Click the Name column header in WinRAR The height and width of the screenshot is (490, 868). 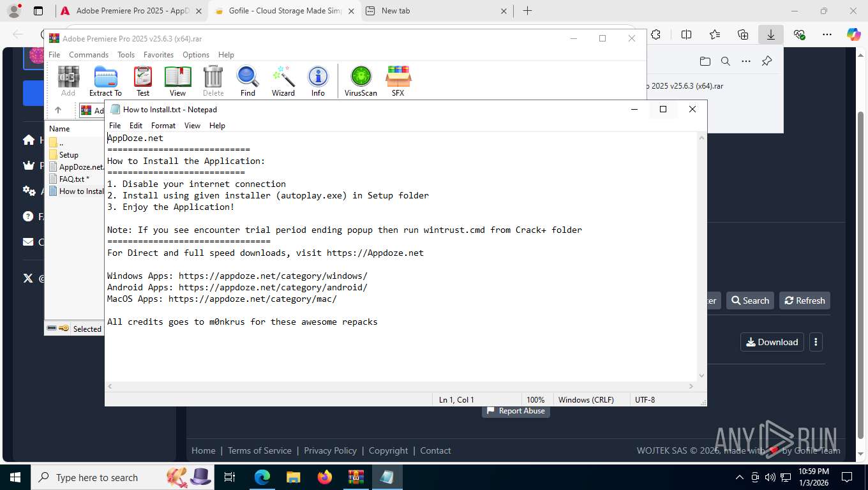(x=75, y=129)
